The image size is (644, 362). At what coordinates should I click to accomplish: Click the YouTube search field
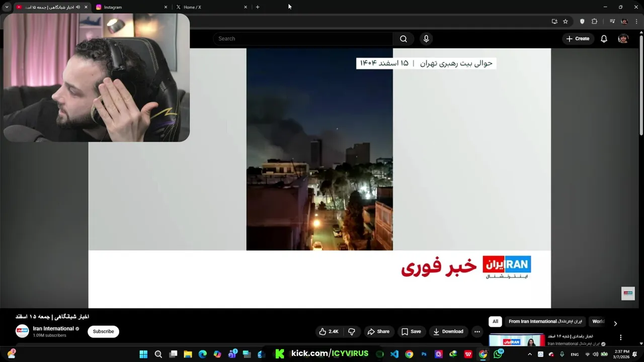[x=303, y=39]
